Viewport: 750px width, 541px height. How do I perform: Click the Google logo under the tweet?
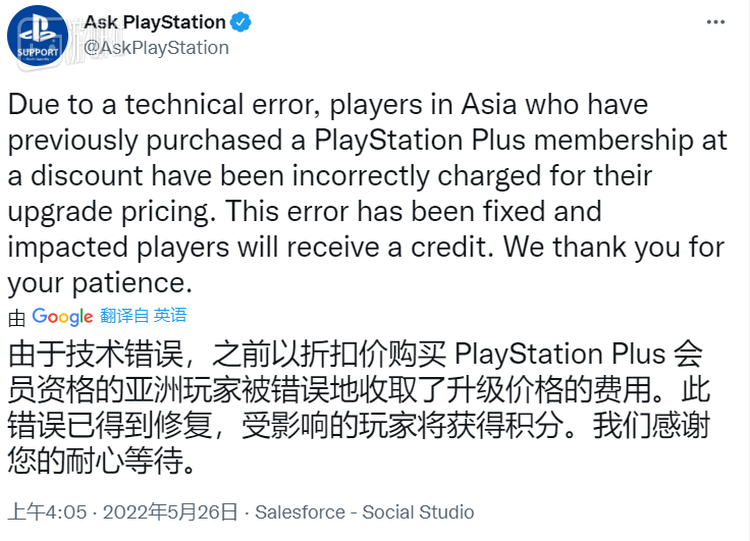[63, 316]
